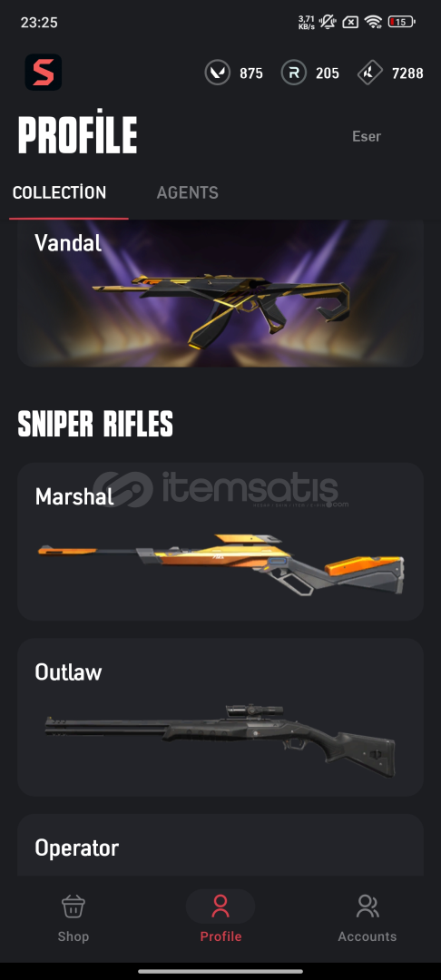This screenshot has width=441, height=980.
Task: Open Shop via the basket icon
Action: tap(73, 906)
